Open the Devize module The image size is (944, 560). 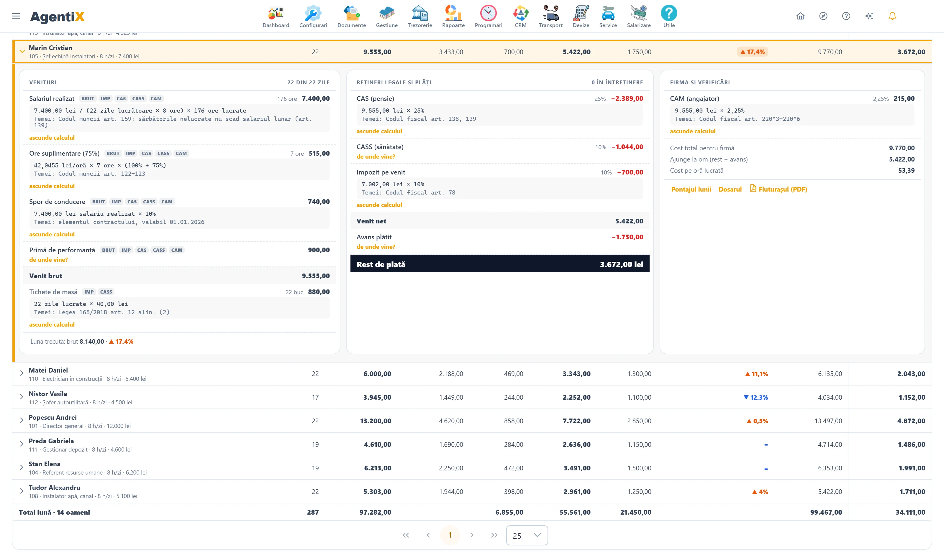point(581,16)
